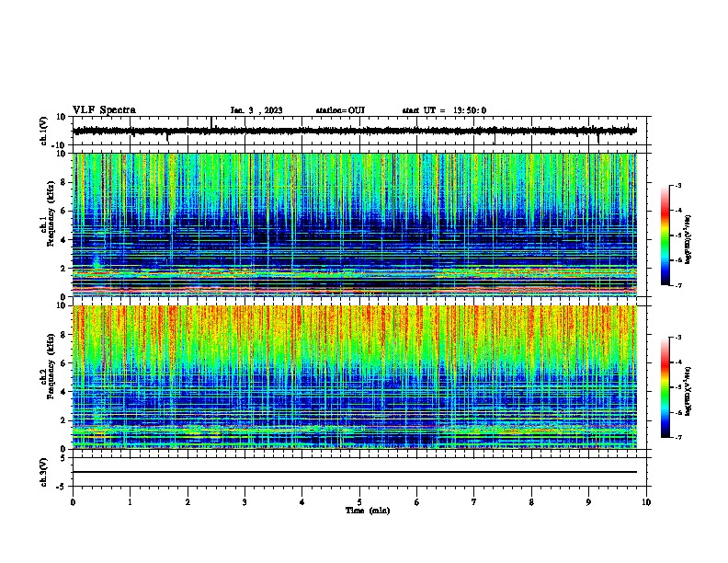Screen dimensions: 728x563
Task: Click the '4' kHz tick on ch.1 spectrogram axis
Action: point(63,240)
